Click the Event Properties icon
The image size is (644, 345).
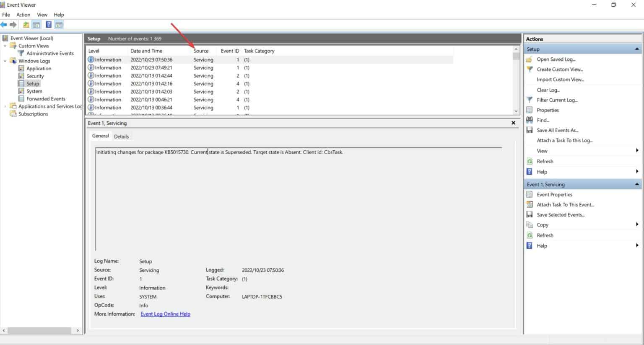click(529, 194)
